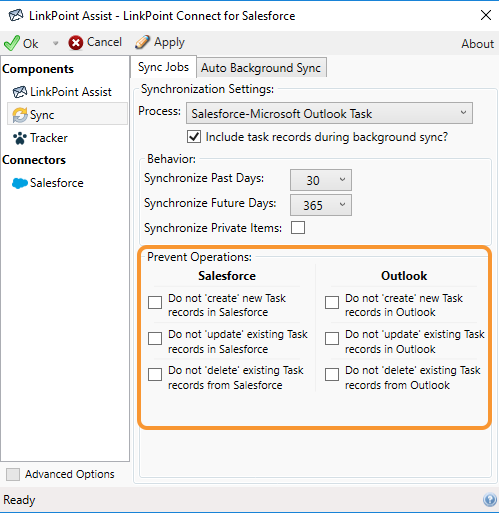Click the Salesforce cloud icon
Screen dimensions: 499x513
point(20,183)
